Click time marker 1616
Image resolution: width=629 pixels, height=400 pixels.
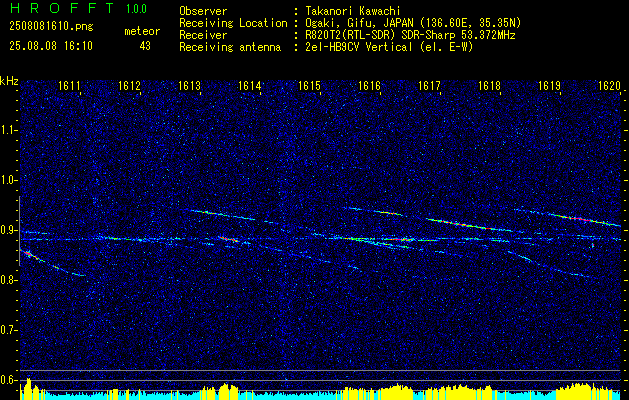[x=369, y=85]
